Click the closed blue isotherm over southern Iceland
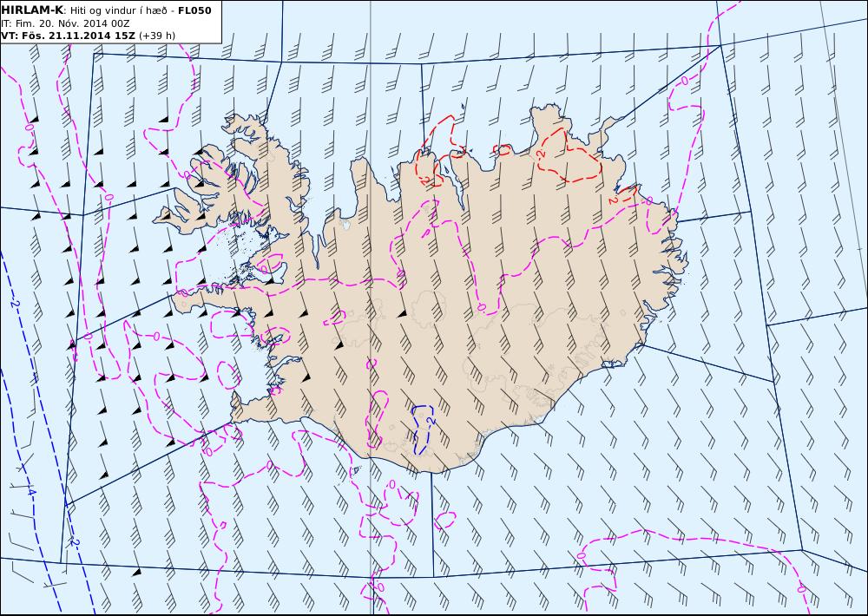The image size is (868, 616). tap(424, 430)
